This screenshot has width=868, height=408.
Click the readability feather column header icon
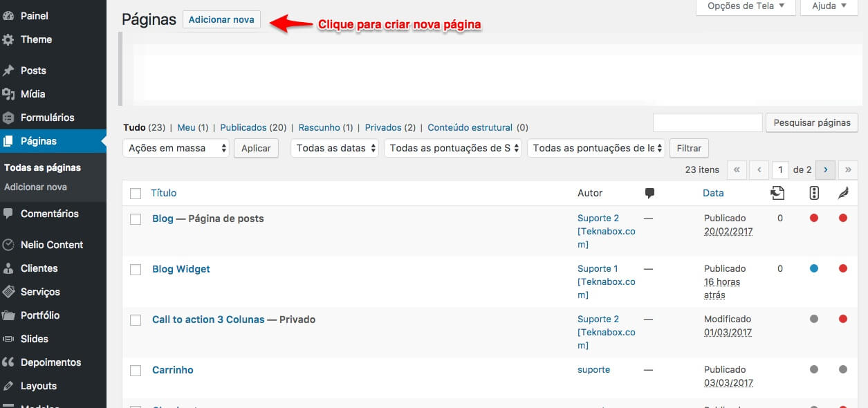tap(842, 194)
